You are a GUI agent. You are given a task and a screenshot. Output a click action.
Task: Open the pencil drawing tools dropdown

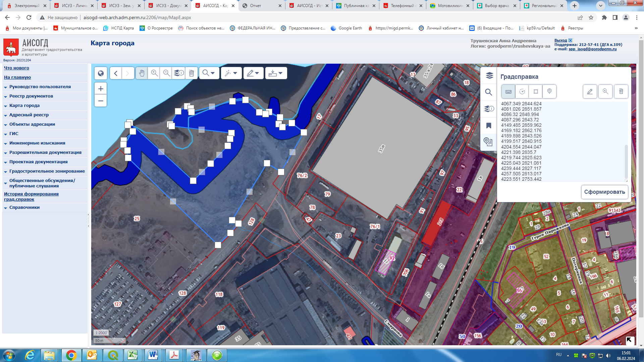pyautogui.click(x=253, y=73)
